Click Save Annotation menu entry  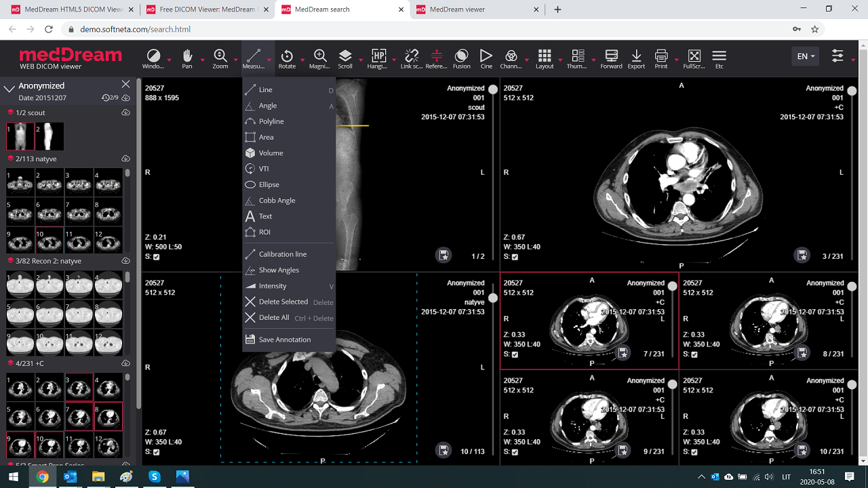pos(289,340)
